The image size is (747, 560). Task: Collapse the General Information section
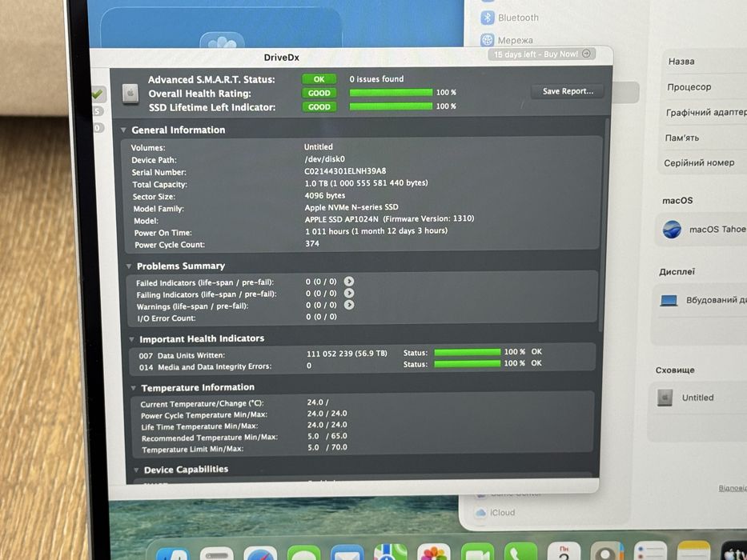coord(123,130)
